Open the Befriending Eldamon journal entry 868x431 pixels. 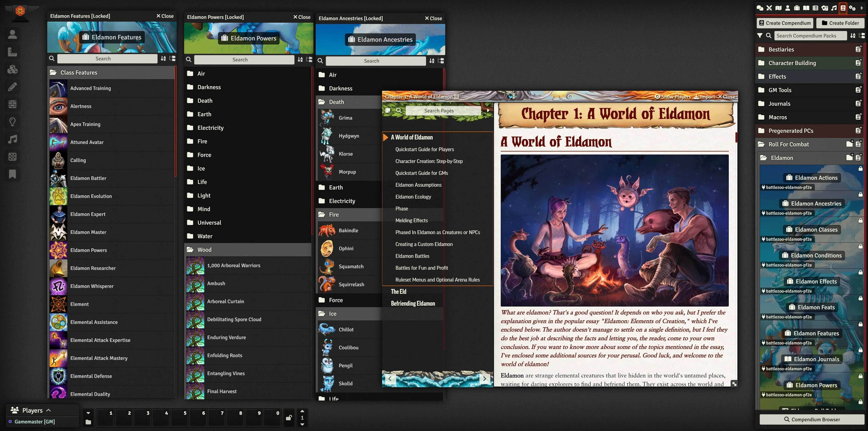pos(413,304)
